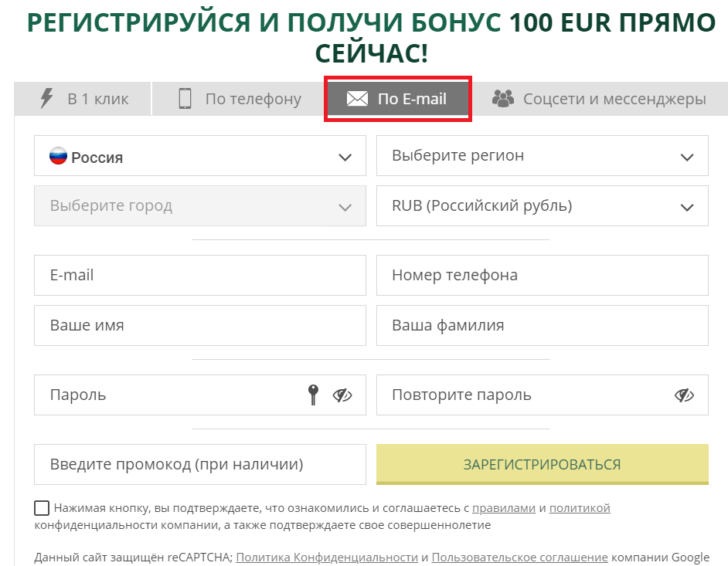This screenshot has height=566, width=728.
Task: Click the envelope icon in По E-mail tab
Action: [357, 98]
